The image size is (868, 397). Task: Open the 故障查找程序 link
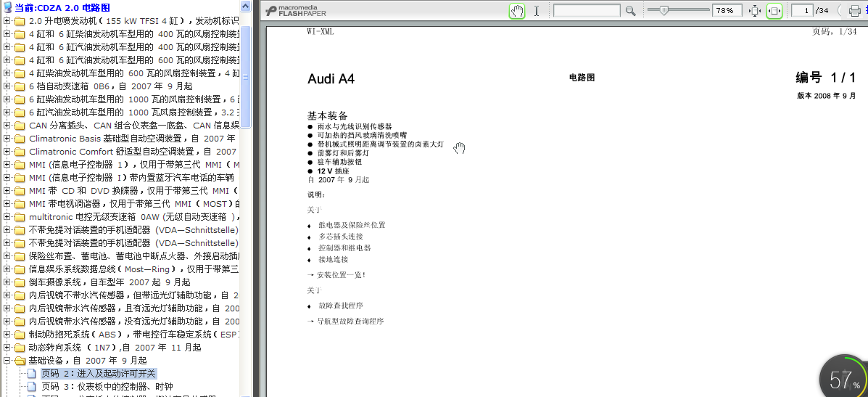tap(340, 306)
